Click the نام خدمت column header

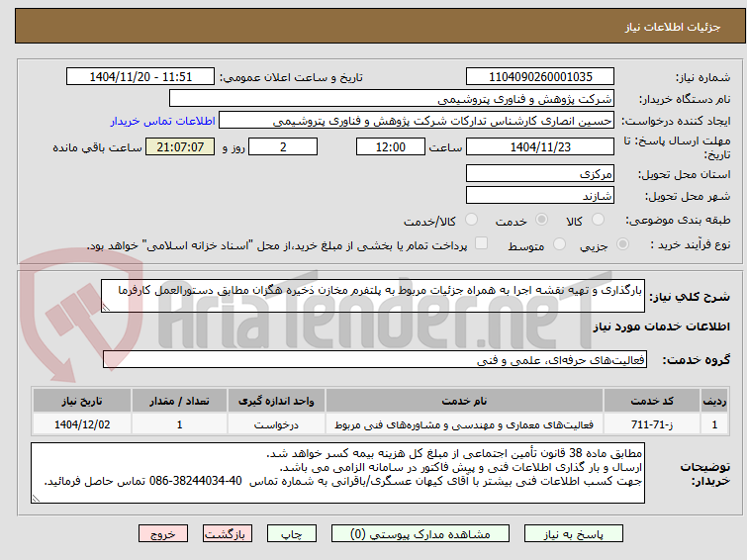(x=464, y=401)
